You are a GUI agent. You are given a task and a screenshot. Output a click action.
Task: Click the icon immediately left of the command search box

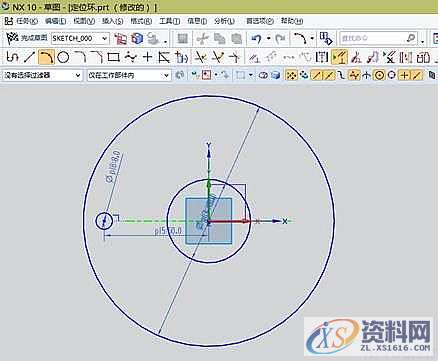(x=326, y=39)
